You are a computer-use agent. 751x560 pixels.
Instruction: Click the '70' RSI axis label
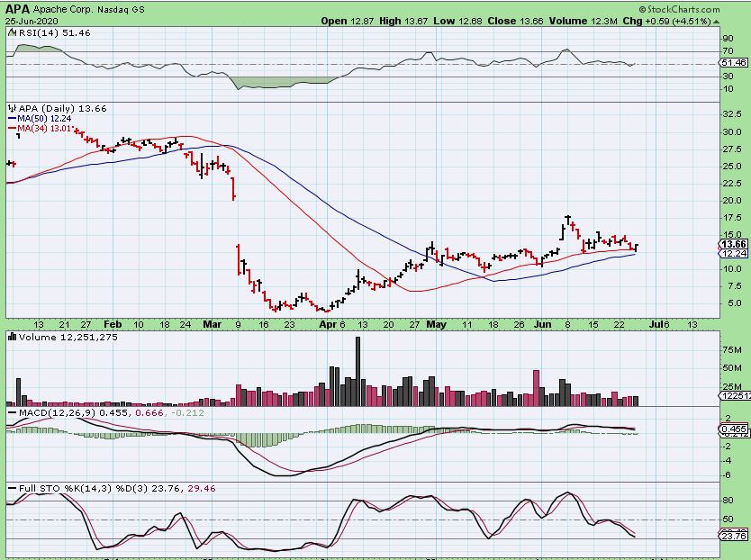tap(728, 50)
